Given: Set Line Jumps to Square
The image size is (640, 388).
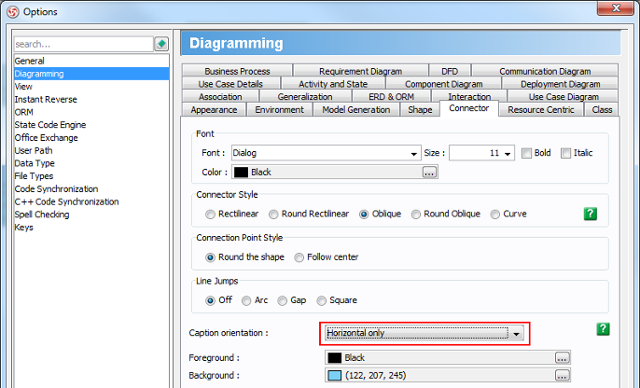Looking at the screenshot, I should coord(321,301).
